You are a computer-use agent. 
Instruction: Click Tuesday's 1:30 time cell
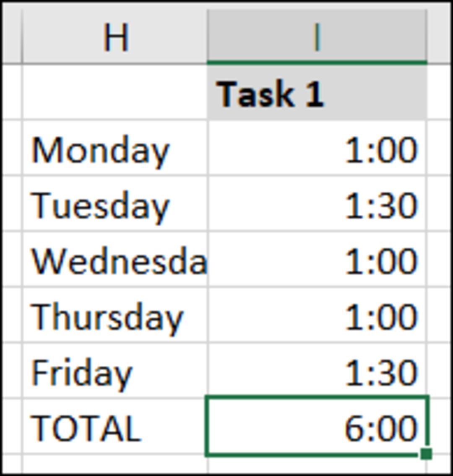pyautogui.click(x=317, y=203)
